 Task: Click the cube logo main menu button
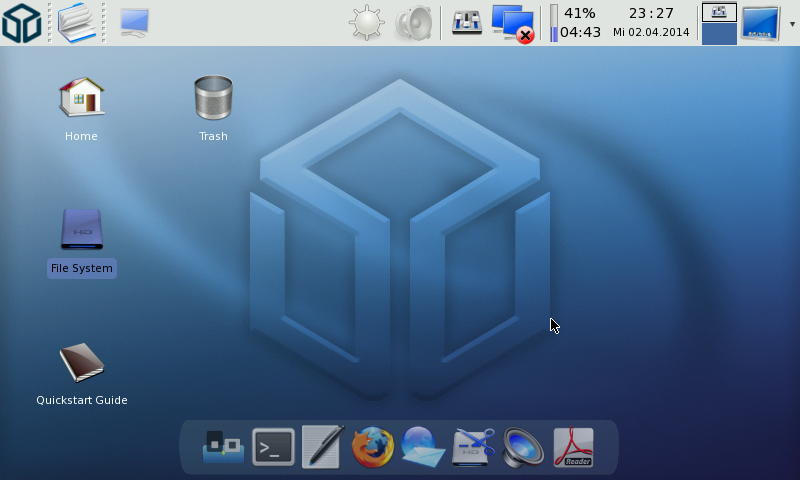[21, 22]
